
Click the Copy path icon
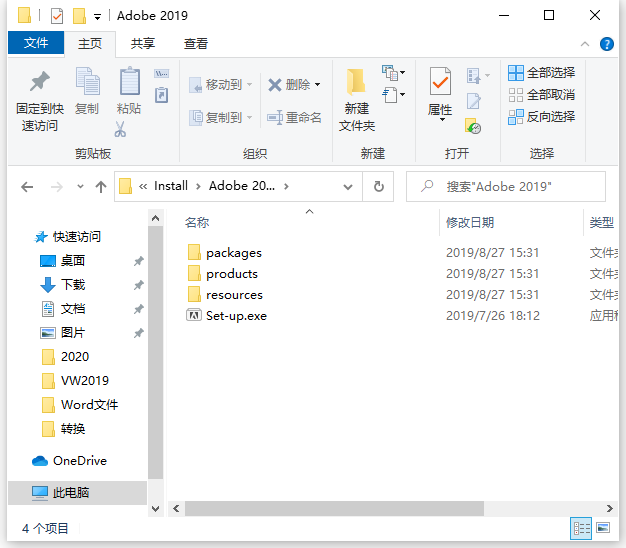[x=162, y=73]
